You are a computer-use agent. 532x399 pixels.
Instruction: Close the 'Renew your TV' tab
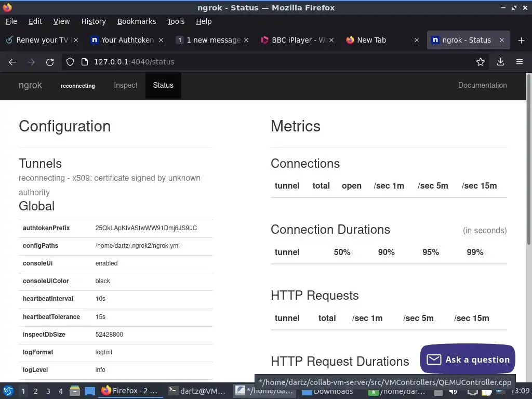click(76, 40)
